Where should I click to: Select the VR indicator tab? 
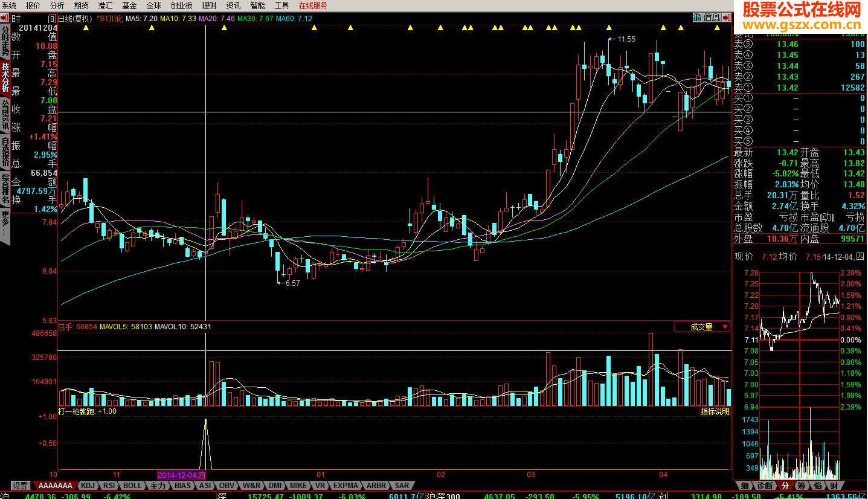point(320,485)
